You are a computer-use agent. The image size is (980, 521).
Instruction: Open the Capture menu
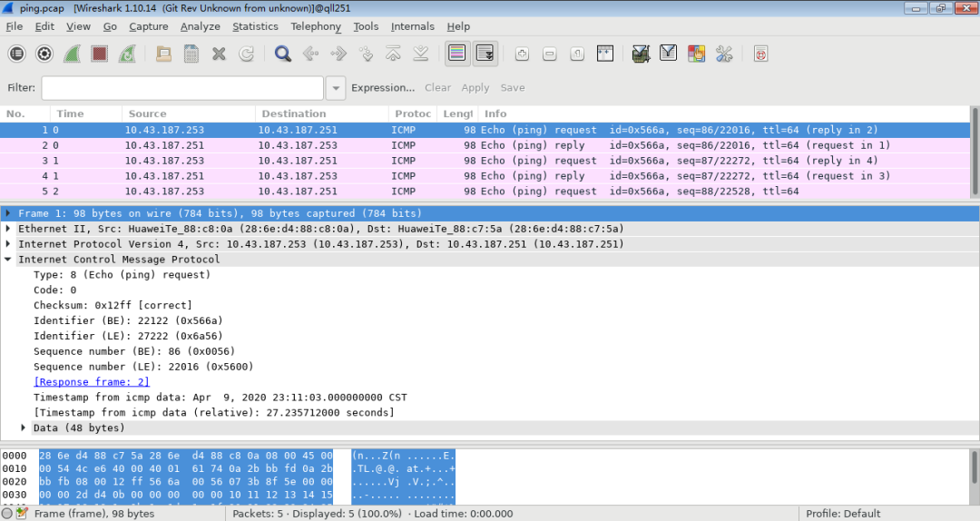(x=149, y=26)
